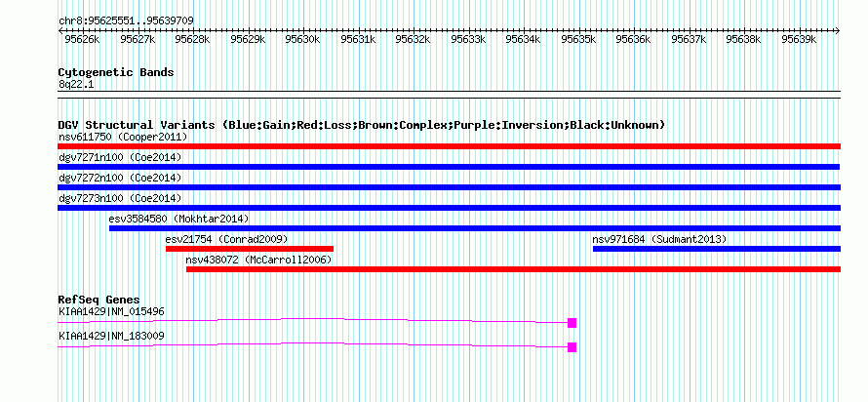The image size is (868, 402).
Task: Click the 95635k ruler position
Action: 578,39
